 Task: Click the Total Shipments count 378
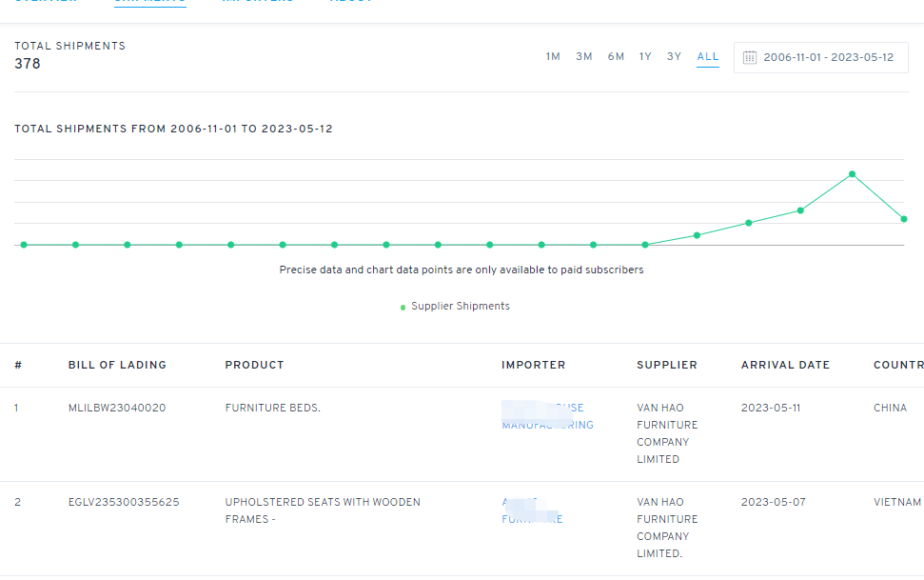(28, 64)
